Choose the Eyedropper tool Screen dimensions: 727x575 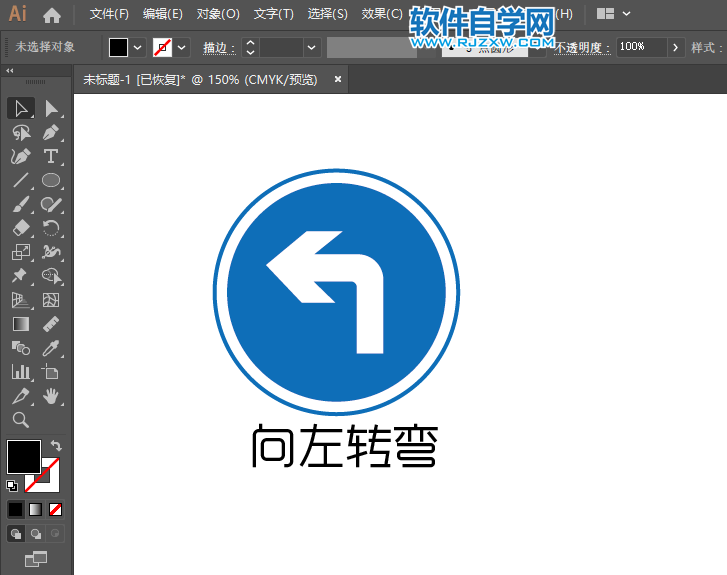point(51,348)
